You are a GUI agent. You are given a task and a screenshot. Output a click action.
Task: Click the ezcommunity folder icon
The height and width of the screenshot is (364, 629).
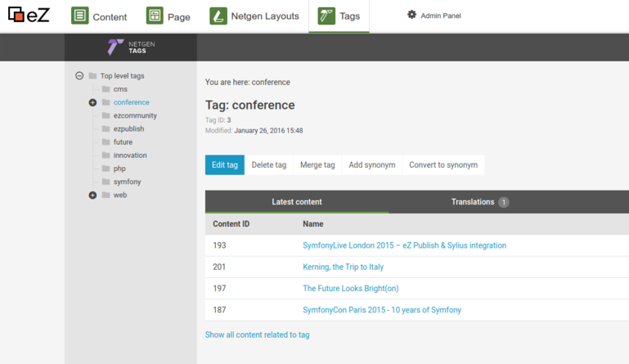106,115
